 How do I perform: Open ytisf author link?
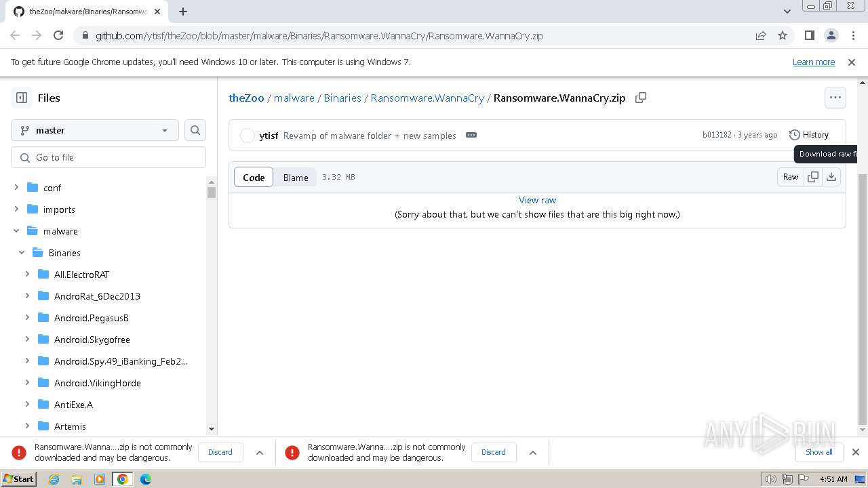click(269, 136)
